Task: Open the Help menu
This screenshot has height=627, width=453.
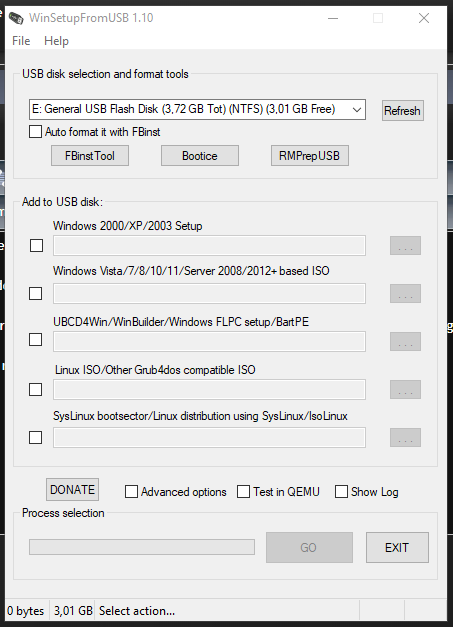Action: pyautogui.click(x=56, y=41)
